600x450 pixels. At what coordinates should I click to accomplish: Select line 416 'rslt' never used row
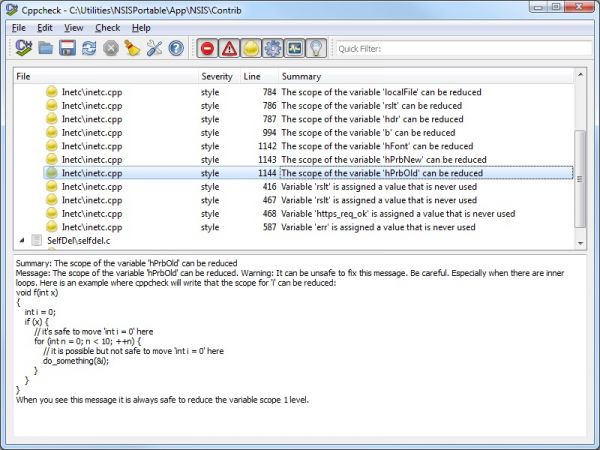[309, 187]
